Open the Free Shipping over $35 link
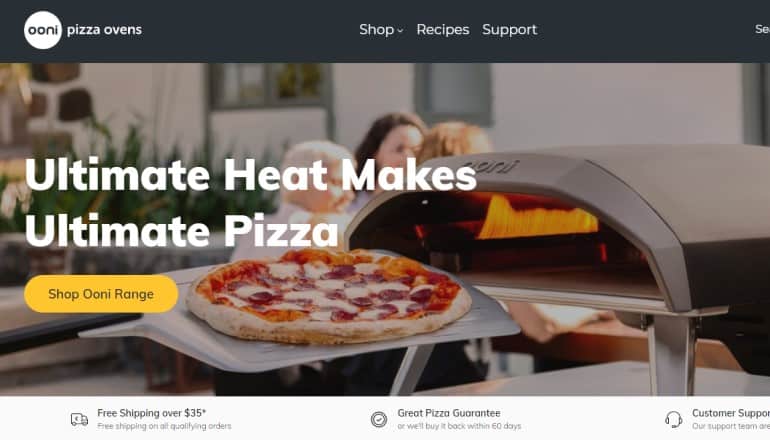770x440 pixels. pyautogui.click(x=151, y=413)
